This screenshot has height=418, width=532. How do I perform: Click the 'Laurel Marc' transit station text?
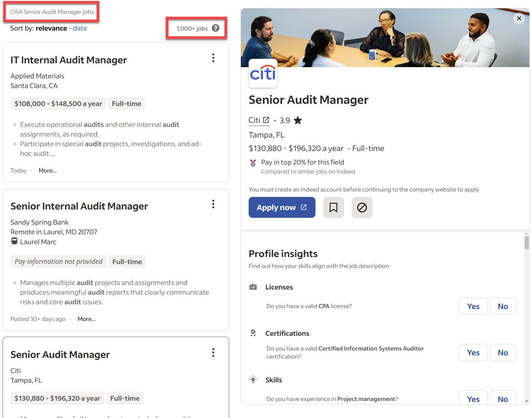pyautogui.click(x=38, y=242)
